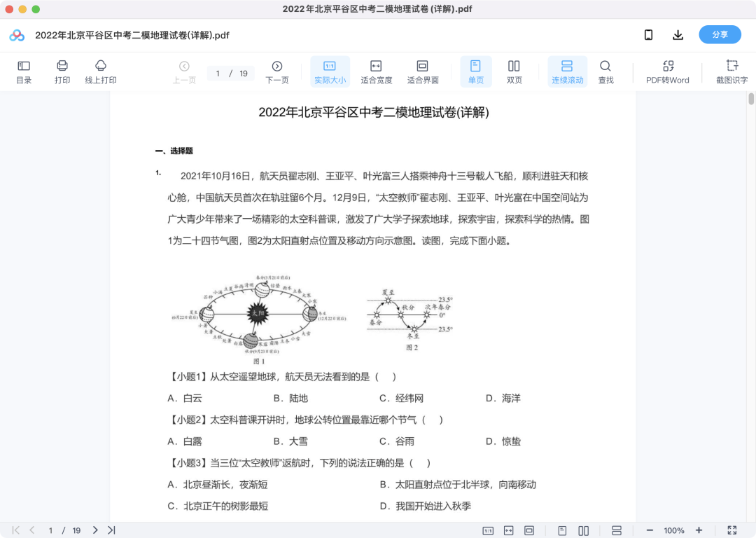Zoom out with the minus button

tap(650, 530)
